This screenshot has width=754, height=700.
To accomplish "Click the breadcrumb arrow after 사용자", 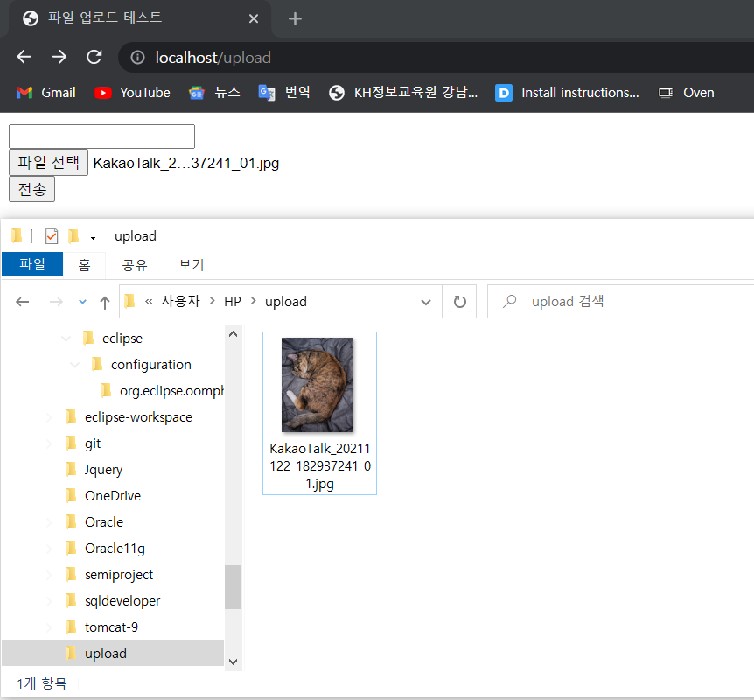I will [x=212, y=301].
